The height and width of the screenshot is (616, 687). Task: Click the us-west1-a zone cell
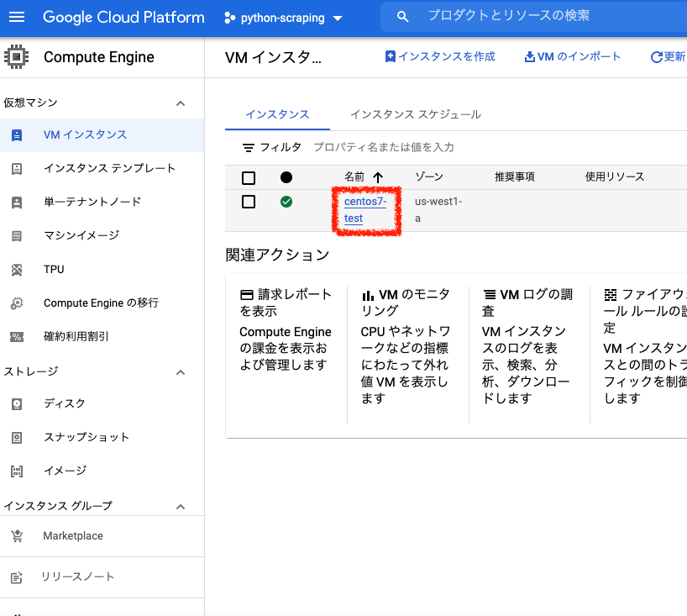click(x=438, y=209)
